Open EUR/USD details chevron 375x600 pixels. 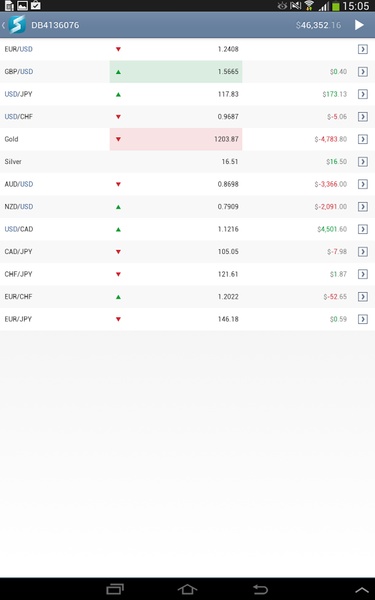coord(363,49)
